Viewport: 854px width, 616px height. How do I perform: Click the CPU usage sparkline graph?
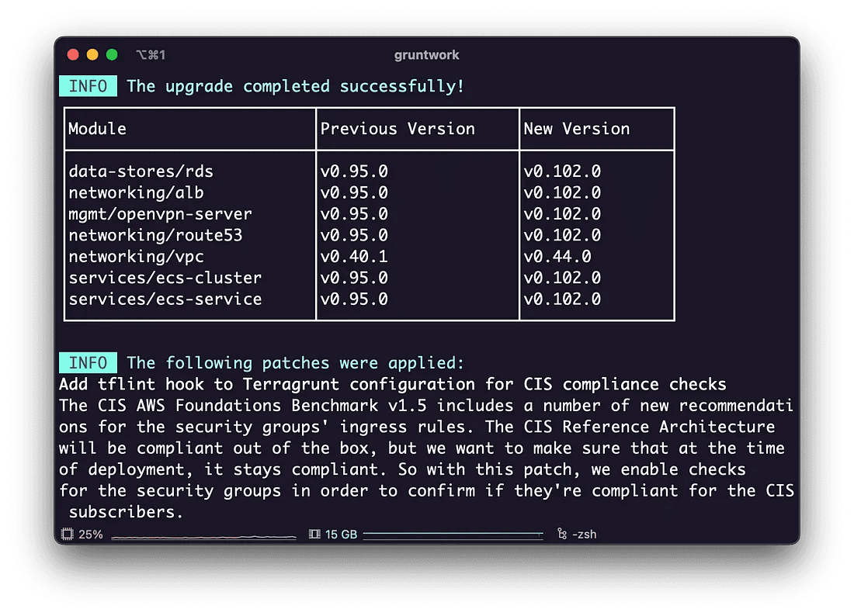[203, 537]
